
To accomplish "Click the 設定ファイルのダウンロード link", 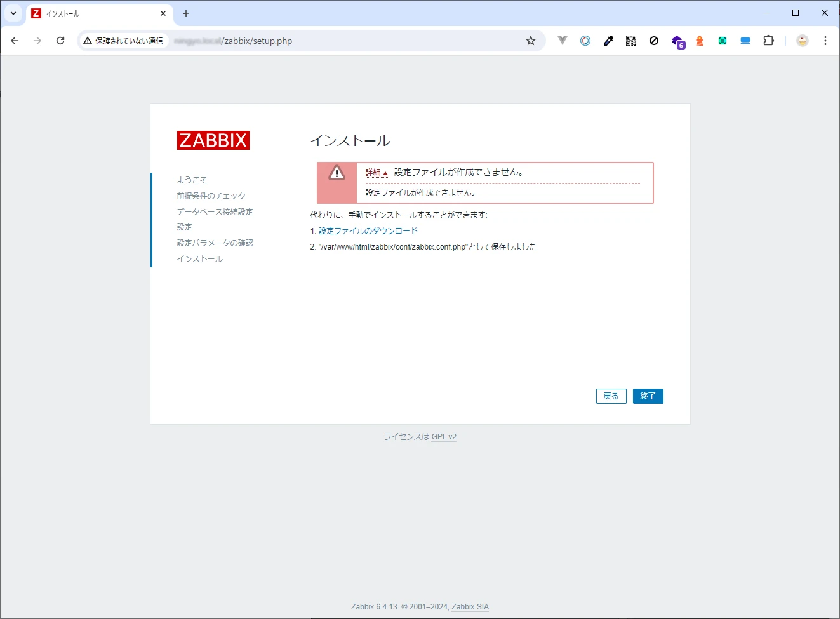I will click(368, 231).
